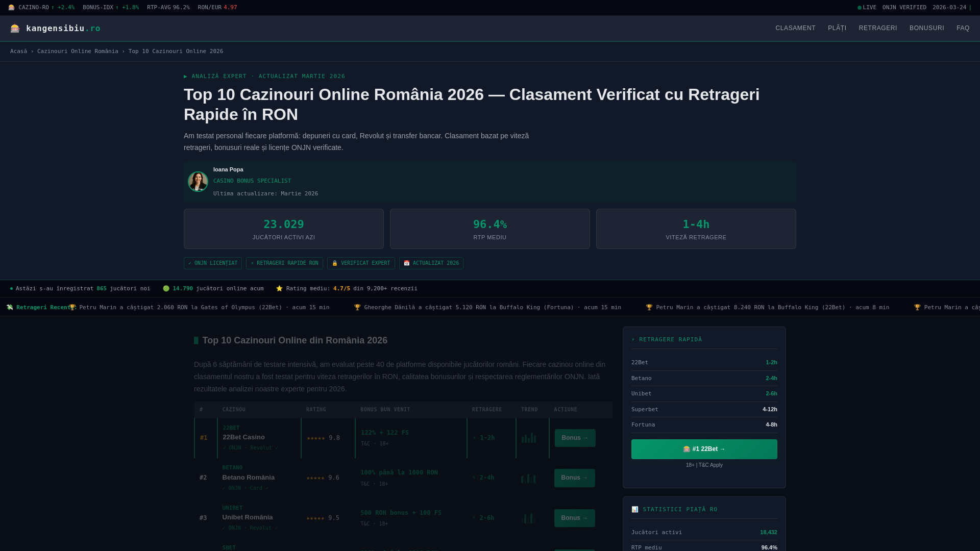This screenshot has height=551, width=980.
Task: Select the 22Bet 1-2h row in Retragere Rapidă
Action: point(704,363)
